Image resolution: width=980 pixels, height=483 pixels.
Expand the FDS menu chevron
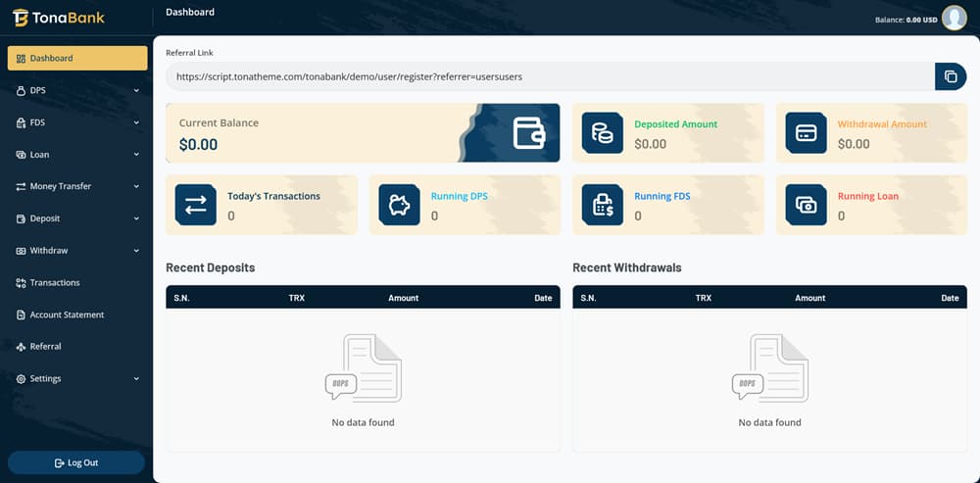click(x=136, y=122)
